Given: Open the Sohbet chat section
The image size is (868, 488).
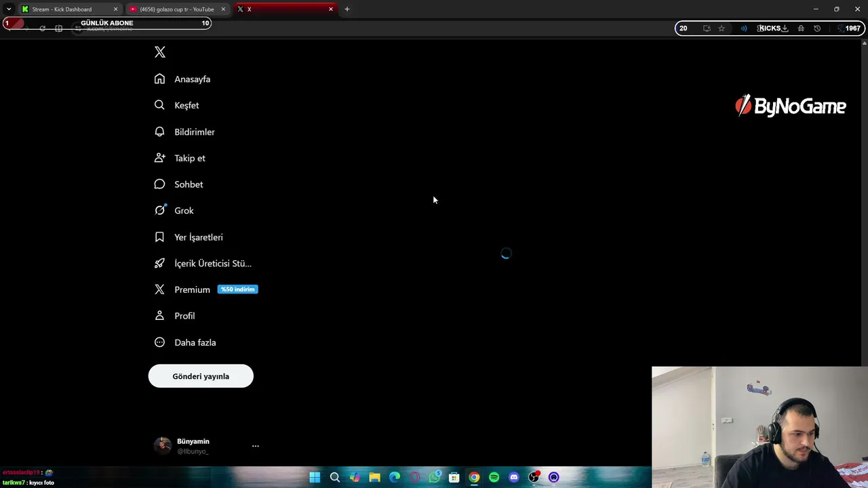Looking at the screenshot, I should pyautogui.click(x=179, y=184).
